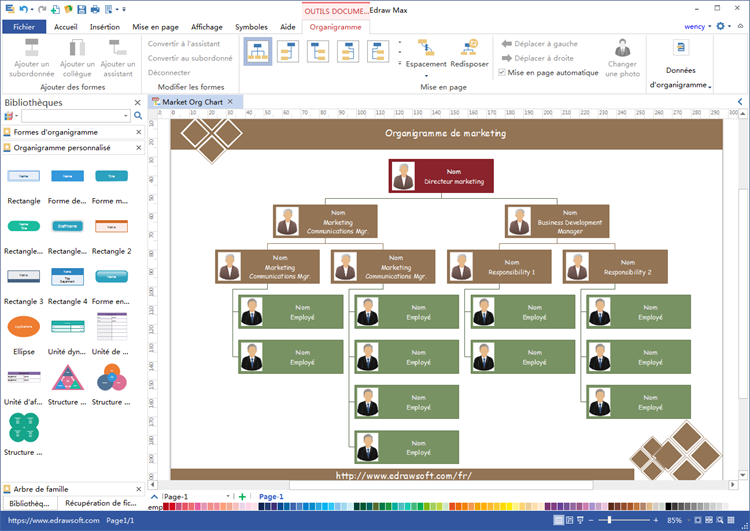Select the Ellipse shape in library
Screen dimensions: 750x531
[24, 327]
